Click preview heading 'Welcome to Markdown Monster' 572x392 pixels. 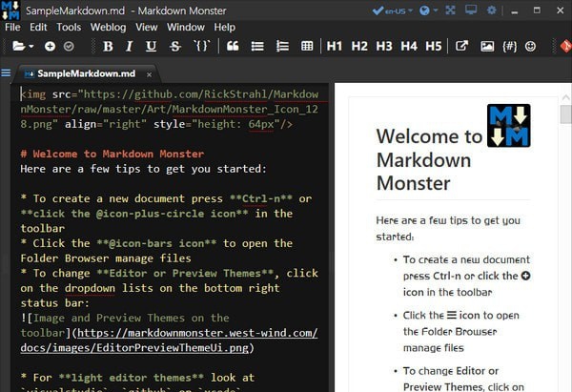click(x=429, y=159)
